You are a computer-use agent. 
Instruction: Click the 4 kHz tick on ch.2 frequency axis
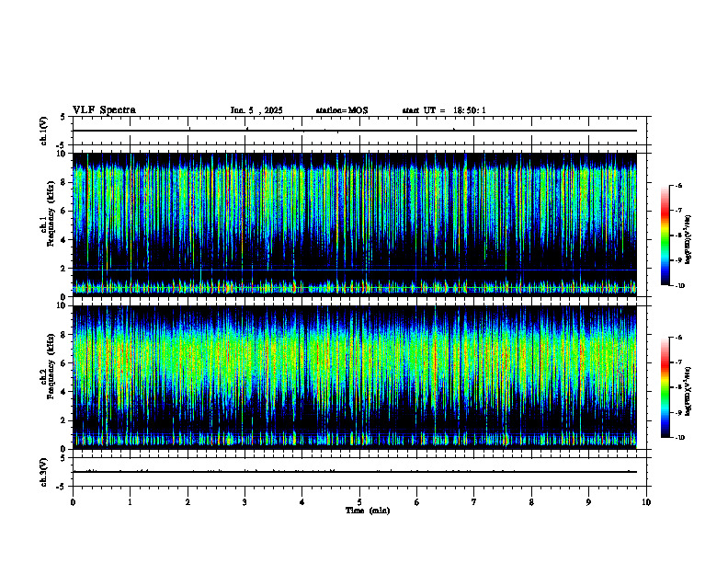(65, 392)
